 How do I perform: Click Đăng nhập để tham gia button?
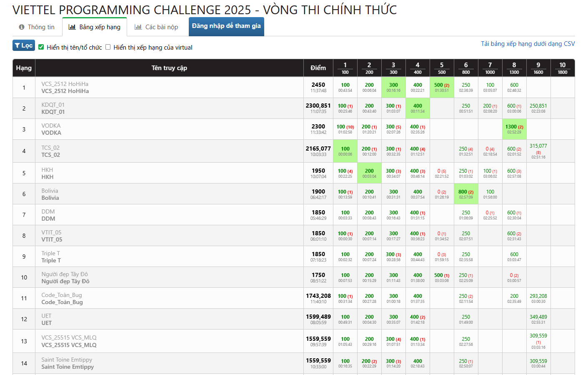pos(226,26)
